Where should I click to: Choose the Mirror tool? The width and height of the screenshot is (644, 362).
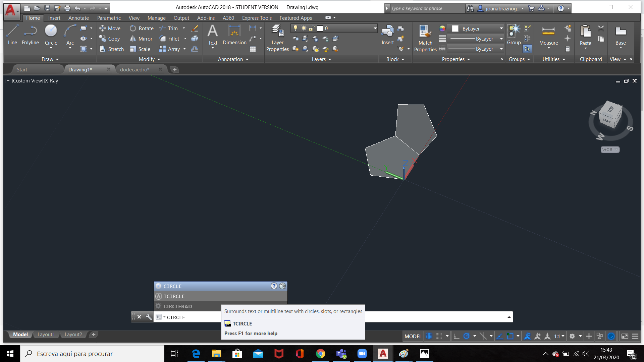[141, 39]
